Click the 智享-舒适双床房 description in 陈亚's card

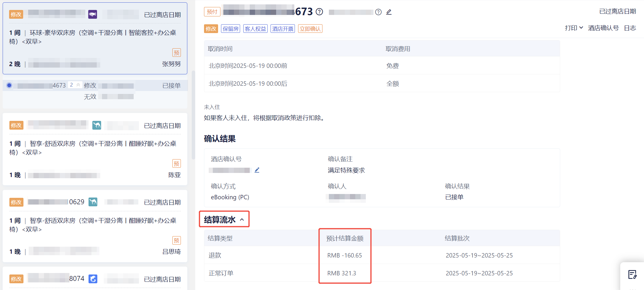coord(93,148)
